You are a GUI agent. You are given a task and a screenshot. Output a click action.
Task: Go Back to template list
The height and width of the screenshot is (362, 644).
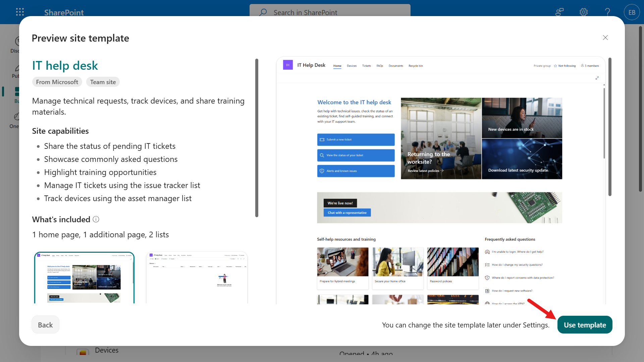tap(45, 325)
